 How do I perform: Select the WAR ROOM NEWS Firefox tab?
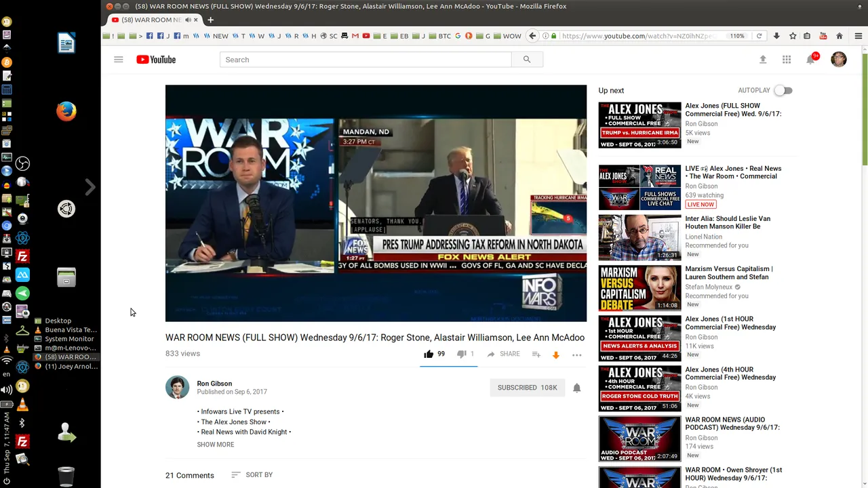click(155, 20)
